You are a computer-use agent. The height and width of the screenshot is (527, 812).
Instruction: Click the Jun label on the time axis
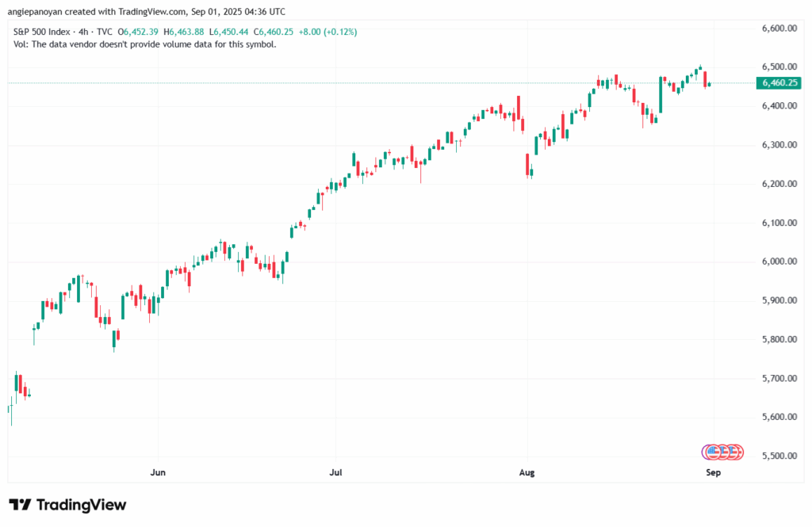coord(158,473)
